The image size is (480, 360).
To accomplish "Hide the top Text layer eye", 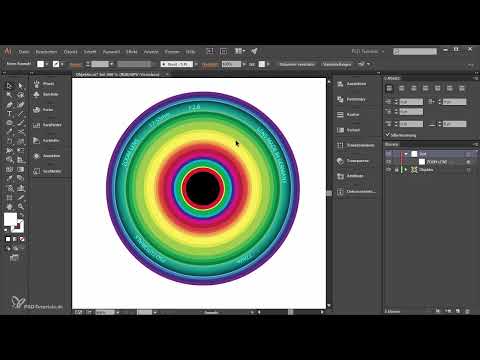I will (x=389, y=154).
